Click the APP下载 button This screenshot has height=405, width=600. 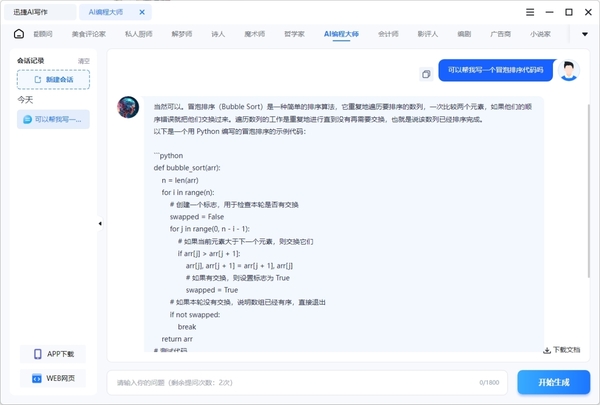point(52,354)
